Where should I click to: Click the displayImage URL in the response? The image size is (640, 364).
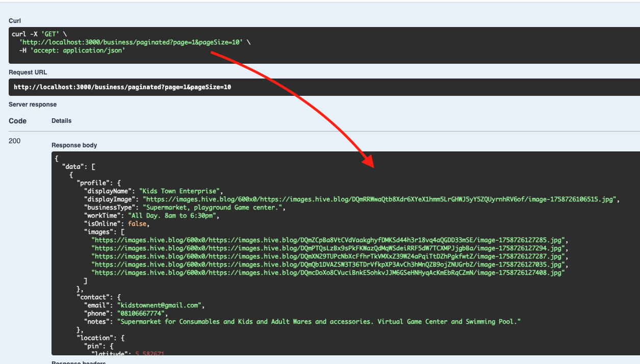click(x=380, y=199)
